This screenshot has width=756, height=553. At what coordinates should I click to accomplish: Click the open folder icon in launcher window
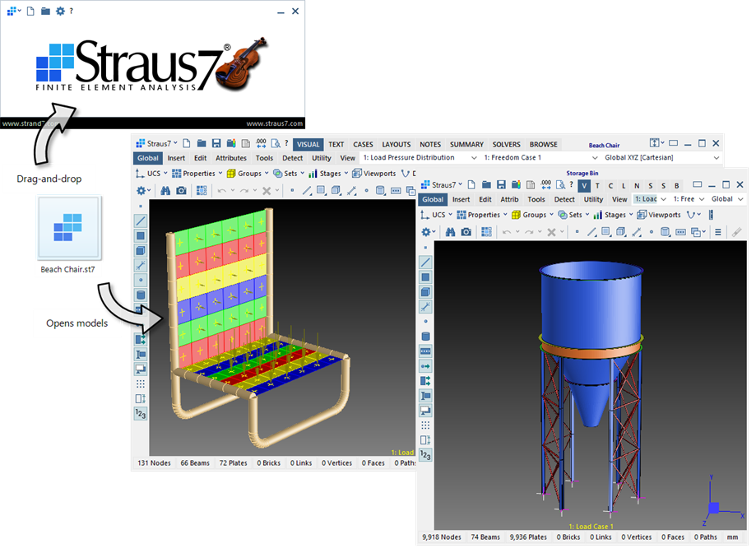click(45, 11)
